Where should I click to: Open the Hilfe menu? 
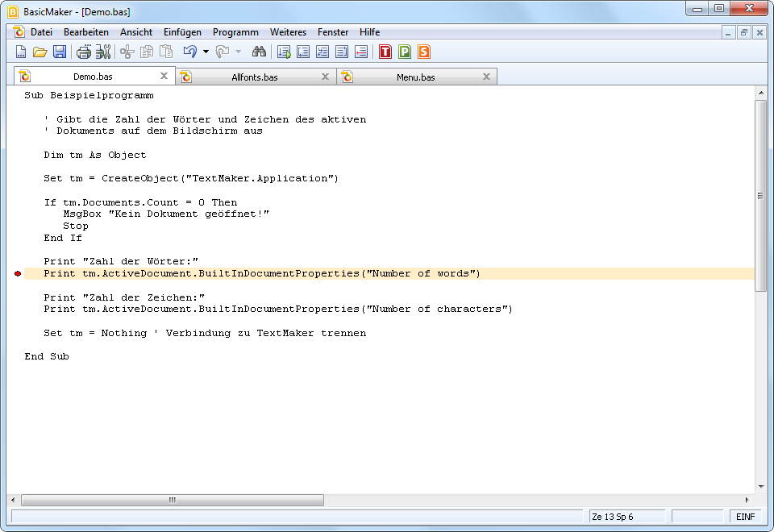[368, 32]
